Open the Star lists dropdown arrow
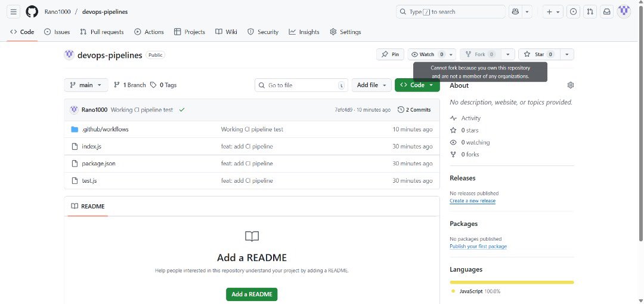Viewport: 644px width, 304px height. (567, 54)
